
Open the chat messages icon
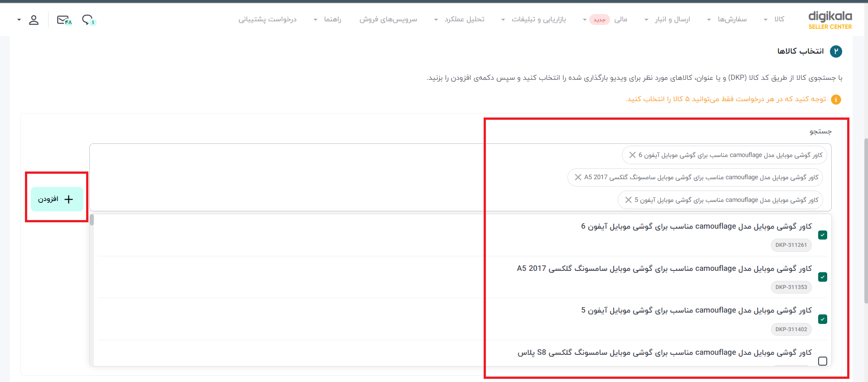pyautogui.click(x=88, y=20)
